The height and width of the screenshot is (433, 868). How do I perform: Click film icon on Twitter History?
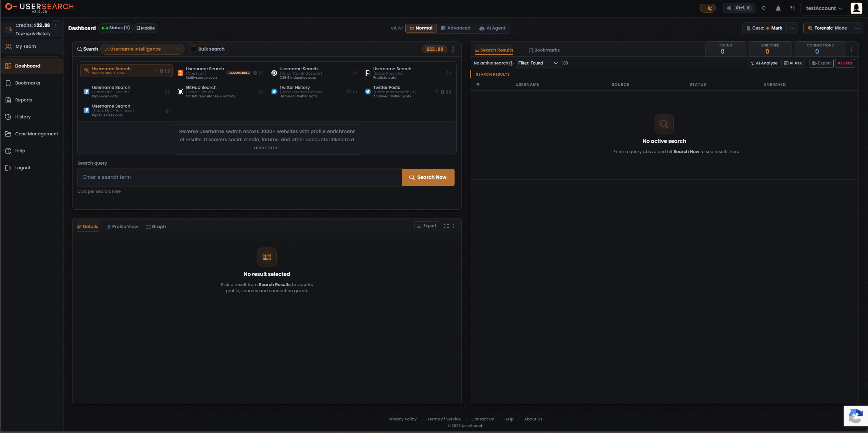coord(355,92)
